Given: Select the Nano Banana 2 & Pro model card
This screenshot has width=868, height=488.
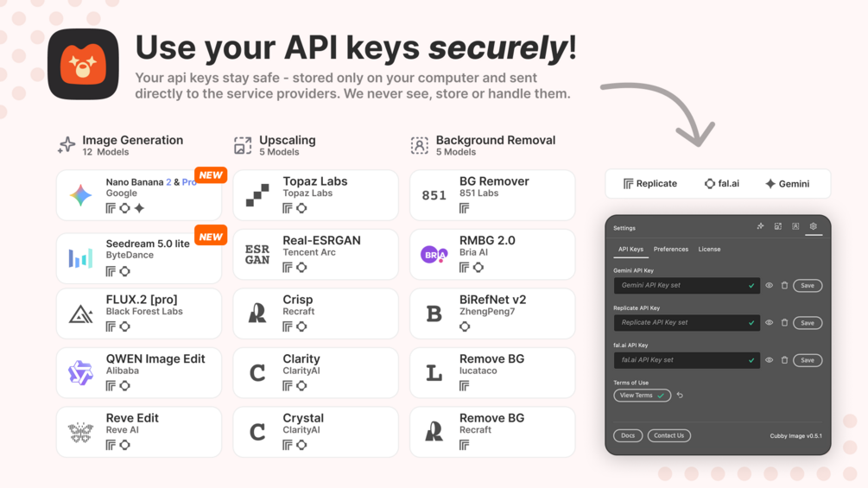Looking at the screenshot, I should (139, 195).
